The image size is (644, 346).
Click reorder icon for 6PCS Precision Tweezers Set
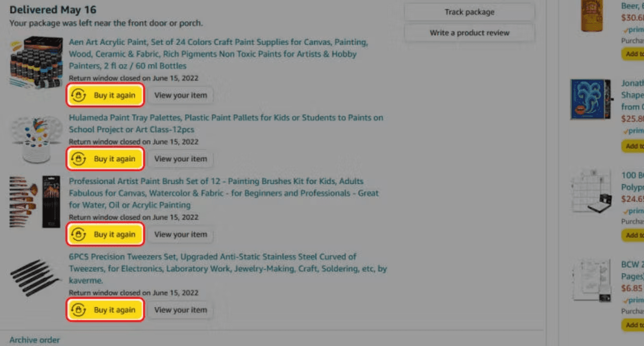point(78,310)
